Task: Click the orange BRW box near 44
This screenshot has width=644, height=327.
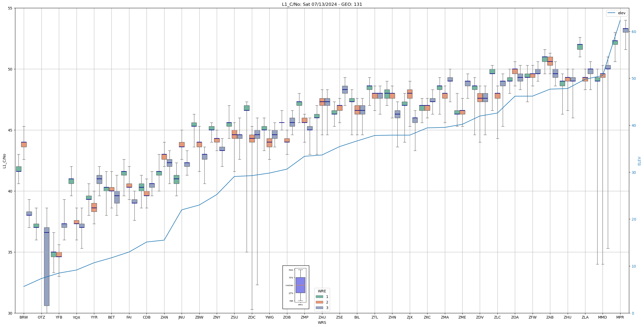Action: click(x=24, y=144)
